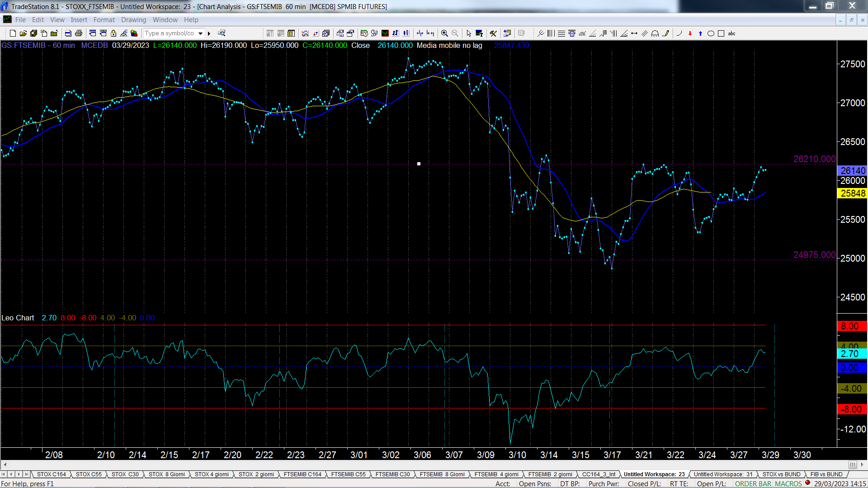This screenshot has width=868, height=488.
Task: Open the Drawing menu
Action: pyautogui.click(x=133, y=20)
